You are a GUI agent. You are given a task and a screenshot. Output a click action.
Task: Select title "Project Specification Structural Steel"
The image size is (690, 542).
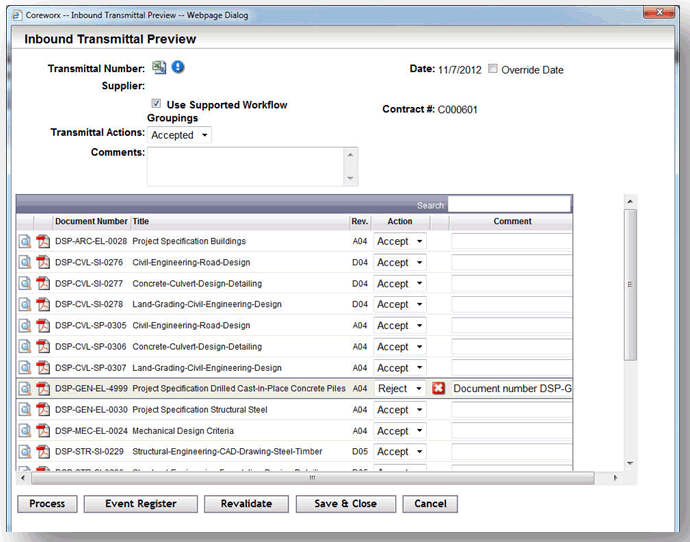click(x=200, y=410)
